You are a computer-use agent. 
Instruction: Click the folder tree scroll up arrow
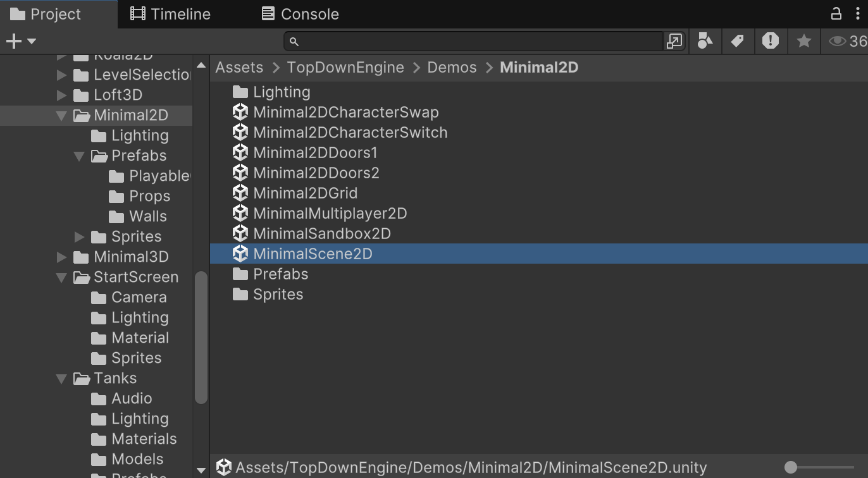(201, 64)
